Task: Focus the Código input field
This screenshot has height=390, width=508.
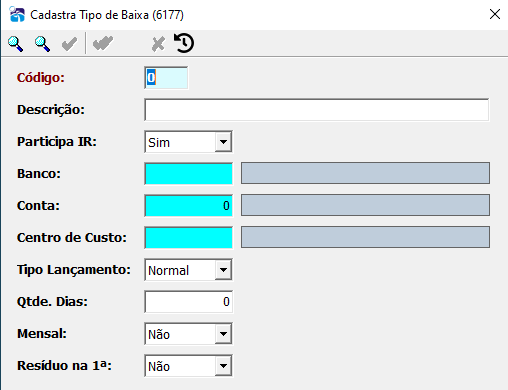Action: [166, 78]
